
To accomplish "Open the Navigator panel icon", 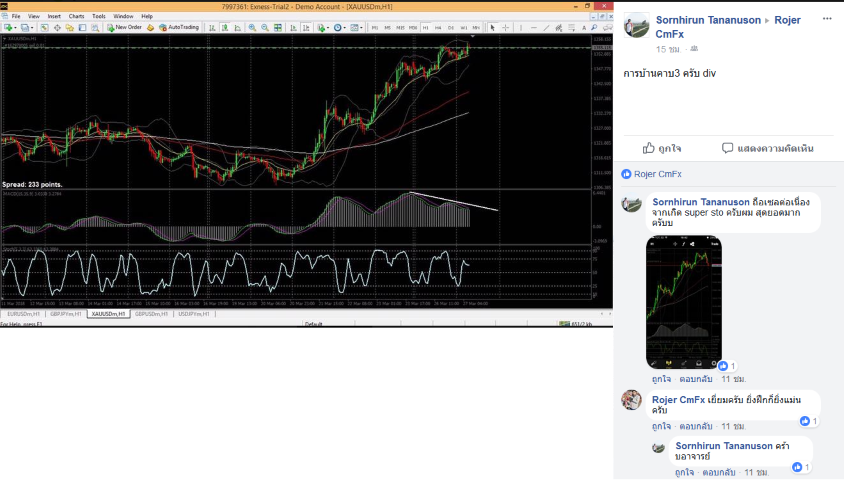I will pyautogui.click(x=69, y=27).
